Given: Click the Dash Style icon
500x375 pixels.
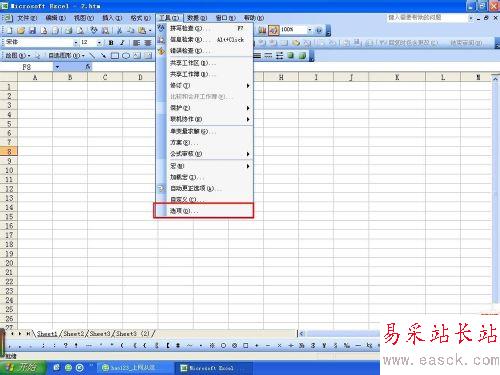Looking at the screenshot, I should click(x=268, y=56).
